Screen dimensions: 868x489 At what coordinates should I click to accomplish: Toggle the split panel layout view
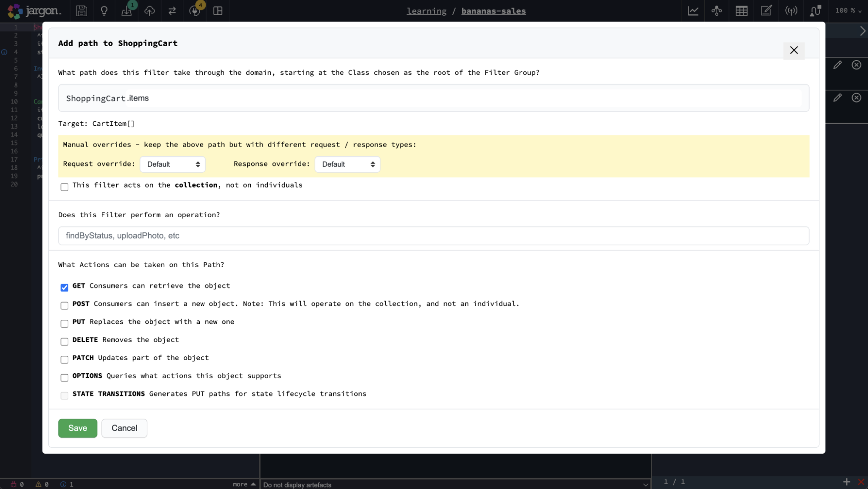(217, 11)
